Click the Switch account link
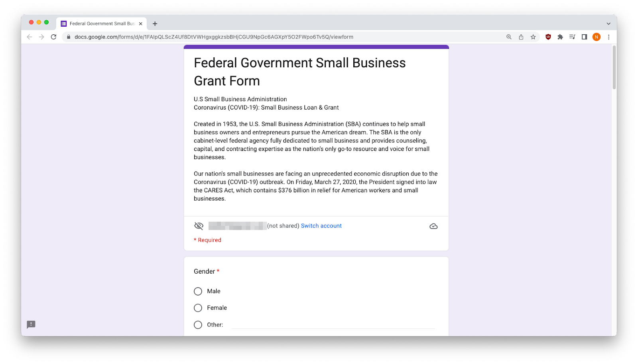The width and height of the screenshot is (638, 364). 321,226
